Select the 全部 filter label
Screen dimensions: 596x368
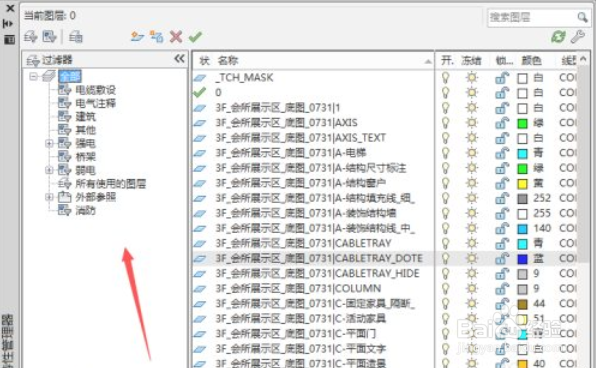(70, 76)
